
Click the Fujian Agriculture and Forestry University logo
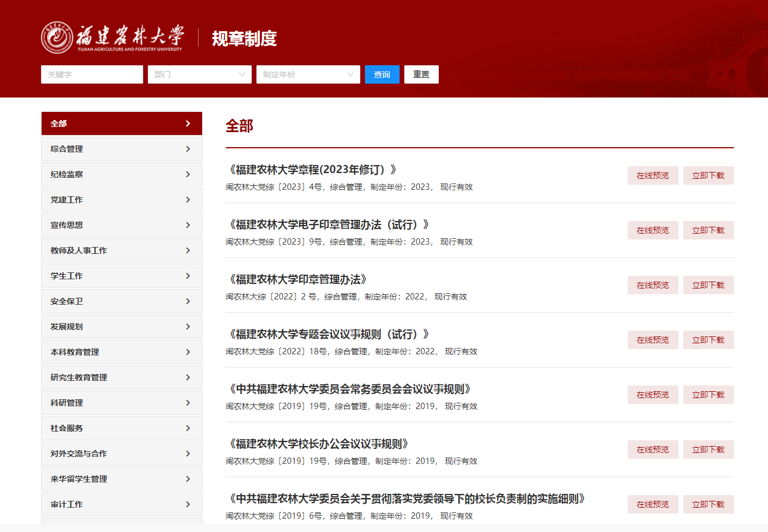113,38
